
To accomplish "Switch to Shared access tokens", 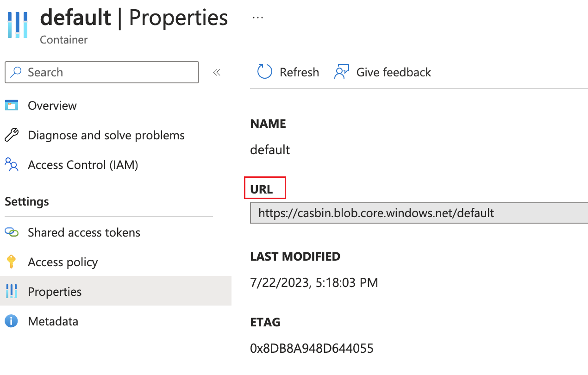I will 84,232.
